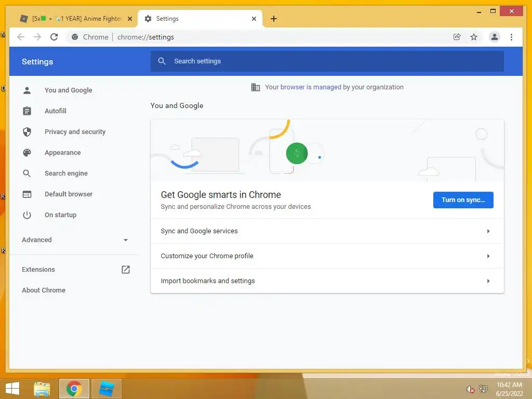Screen dimensions: 532x399
Task: Click the Settings header title
Action: click(x=37, y=62)
